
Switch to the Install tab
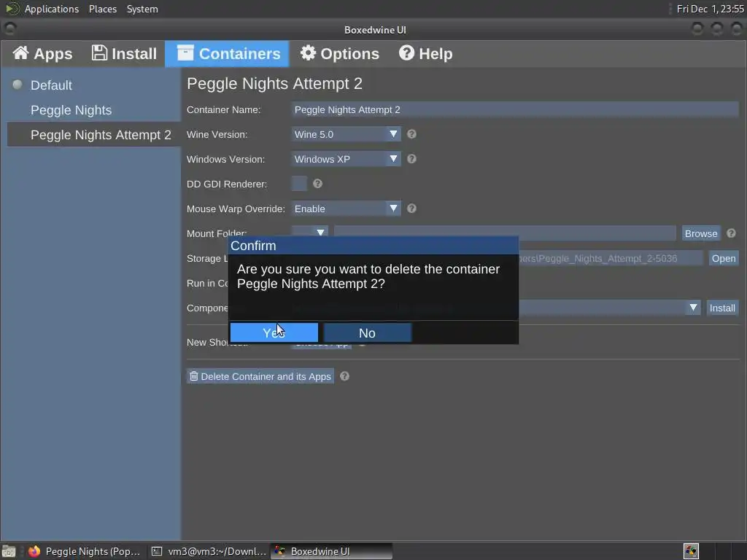coord(124,54)
